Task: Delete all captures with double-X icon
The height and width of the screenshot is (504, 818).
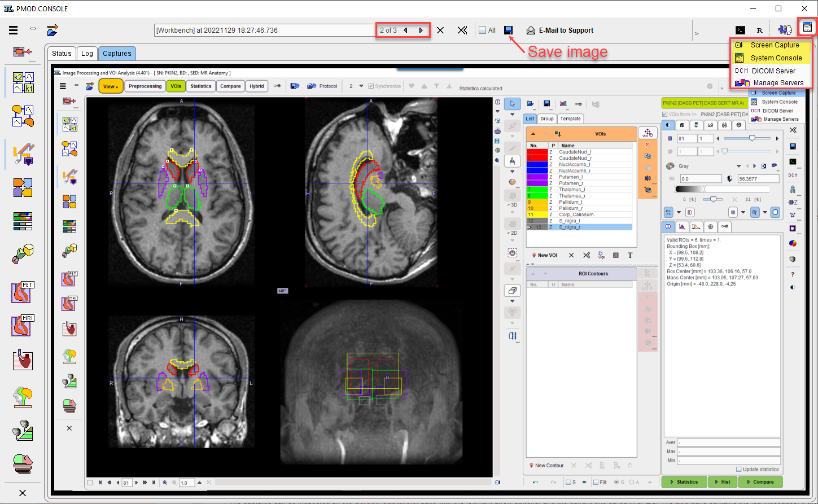Action: [x=462, y=30]
